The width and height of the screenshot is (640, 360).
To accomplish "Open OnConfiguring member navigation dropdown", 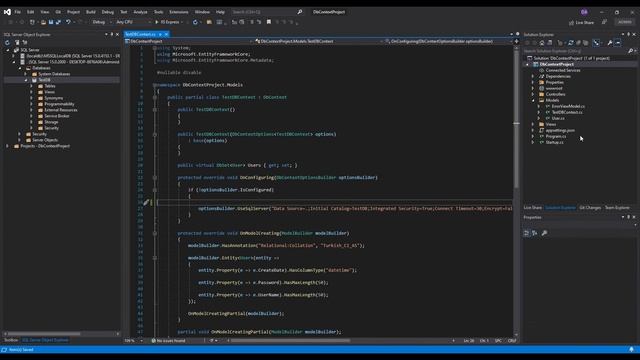I will point(447,41).
